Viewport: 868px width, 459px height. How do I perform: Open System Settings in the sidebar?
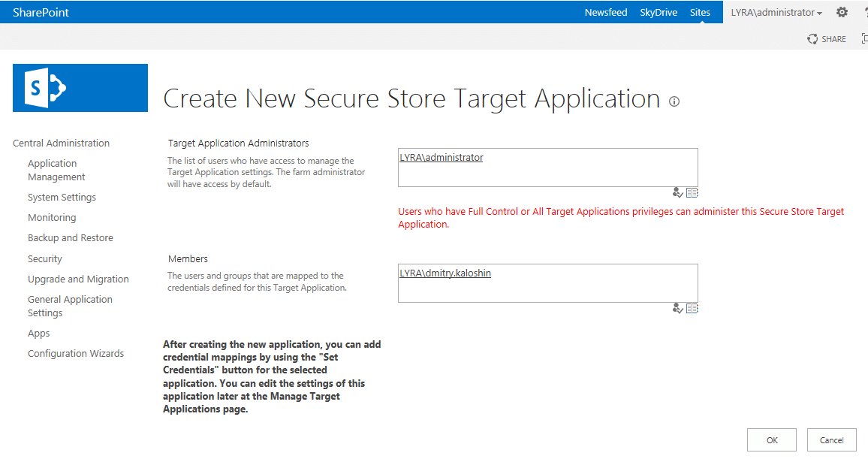(x=62, y=197)
